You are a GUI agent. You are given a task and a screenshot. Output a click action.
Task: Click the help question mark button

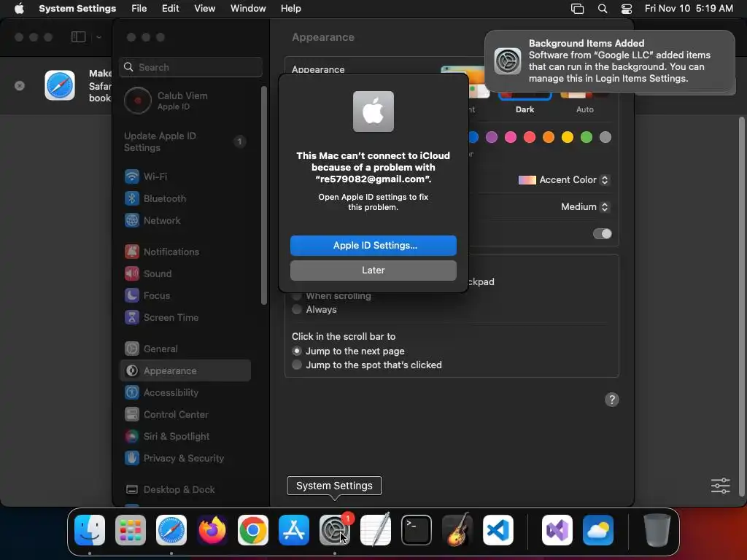[x=612, y=400]
